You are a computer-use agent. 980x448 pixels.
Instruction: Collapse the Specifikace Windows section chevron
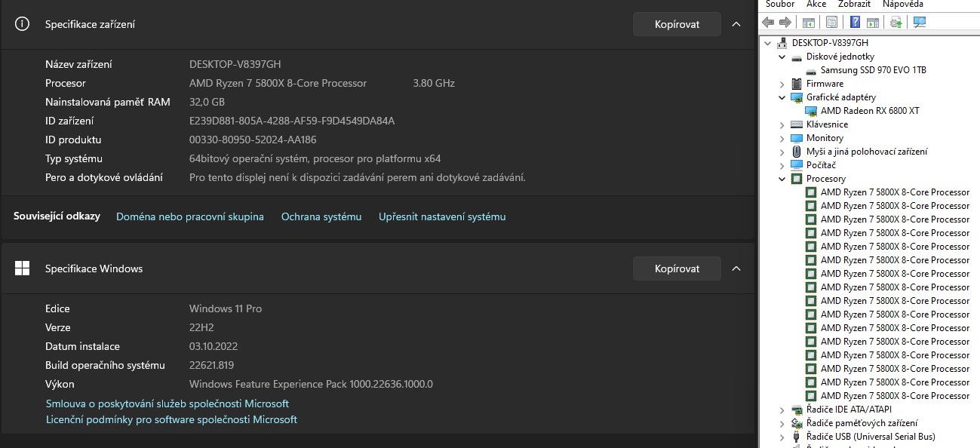coord(736,268)
